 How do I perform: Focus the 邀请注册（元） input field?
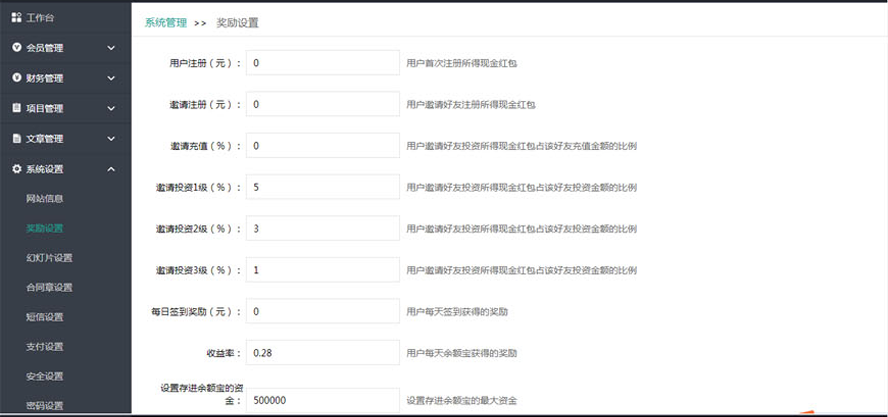(323, 104)
